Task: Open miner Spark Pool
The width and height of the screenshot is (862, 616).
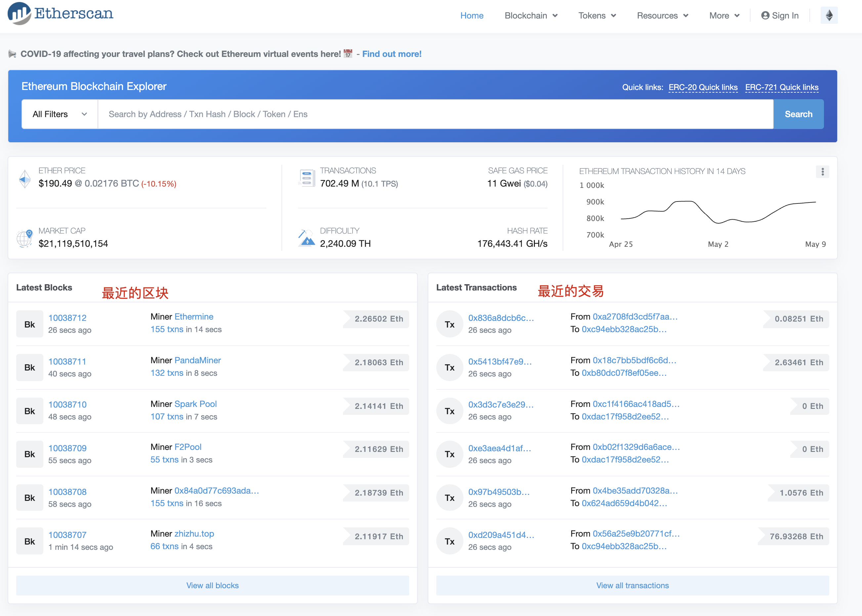Action: point(196,404)
